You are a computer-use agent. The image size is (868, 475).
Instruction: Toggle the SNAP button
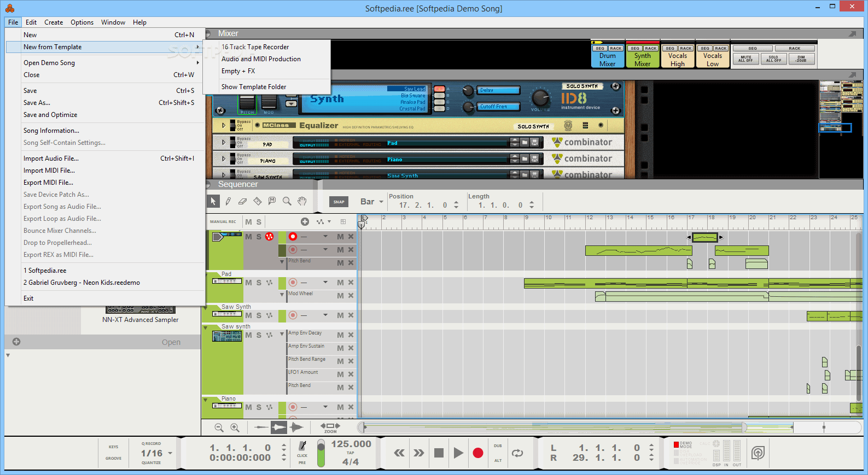point(339,202)
